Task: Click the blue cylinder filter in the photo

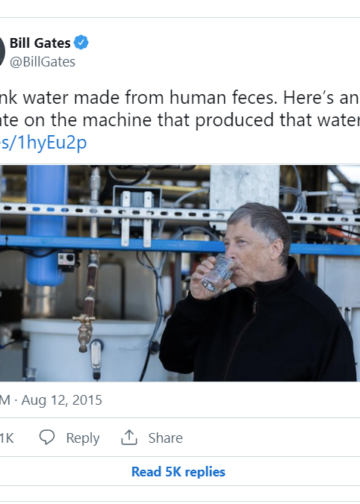Action: 47,226
